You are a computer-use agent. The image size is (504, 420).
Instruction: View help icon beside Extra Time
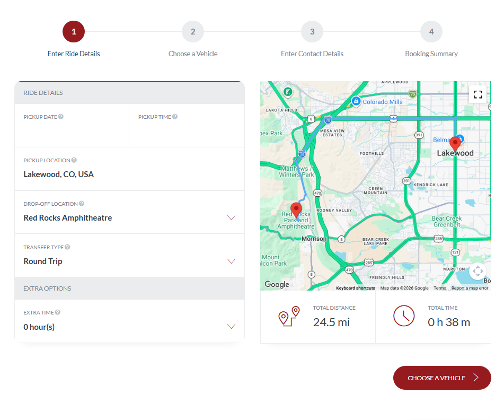click(58, 312)
